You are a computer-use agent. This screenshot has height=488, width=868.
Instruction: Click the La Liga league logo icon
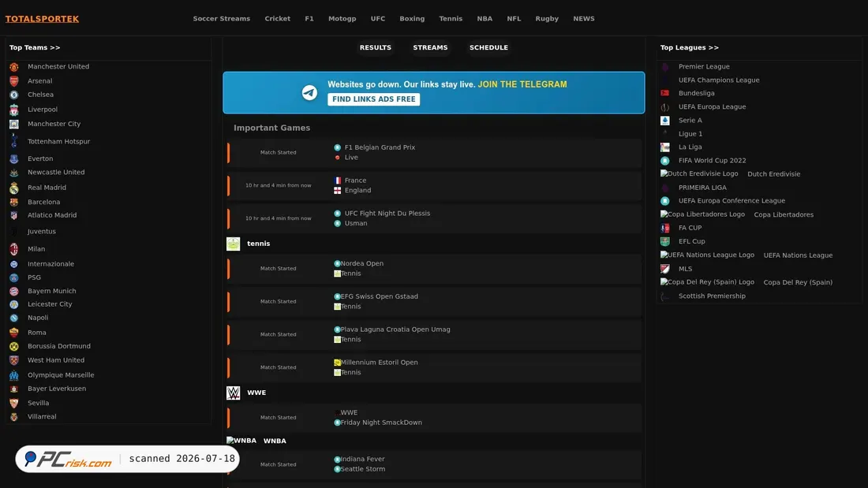pos(665,147)
